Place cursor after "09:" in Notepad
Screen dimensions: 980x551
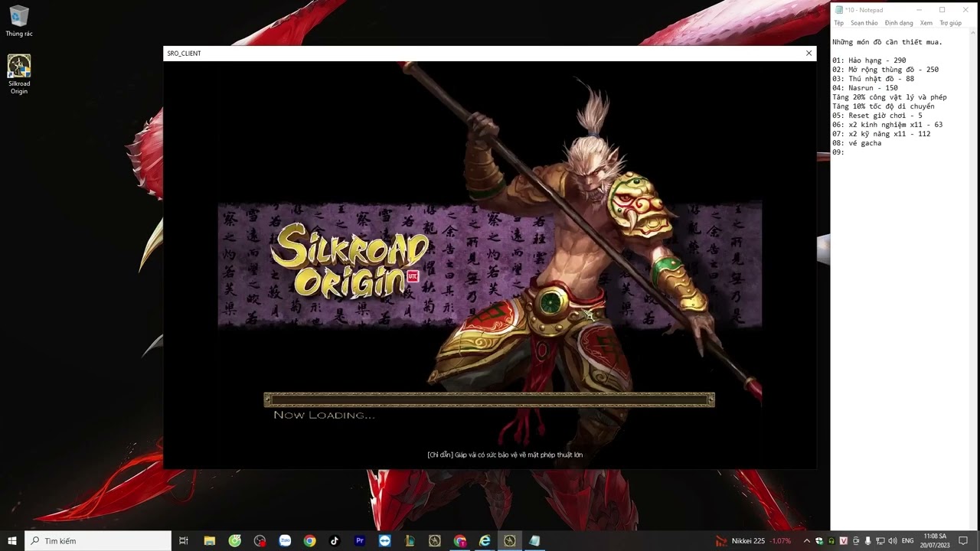point(845,152)
